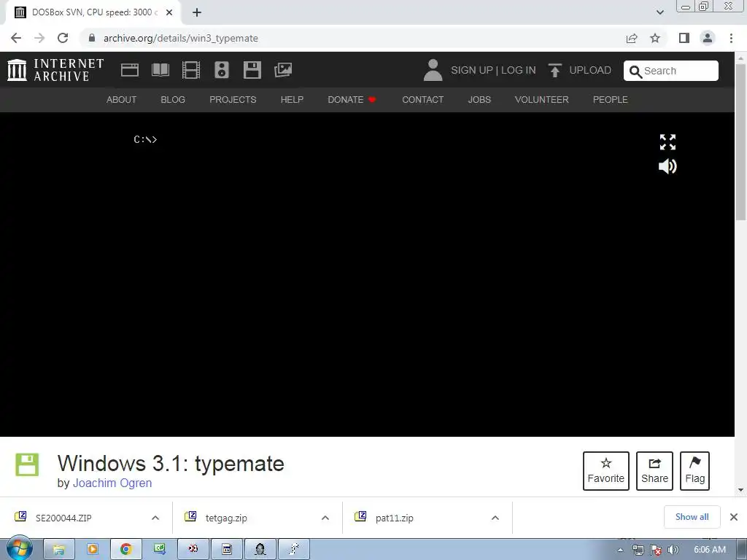
Task: Open the Chrome profile icon
Action: (x=708, y=38)
